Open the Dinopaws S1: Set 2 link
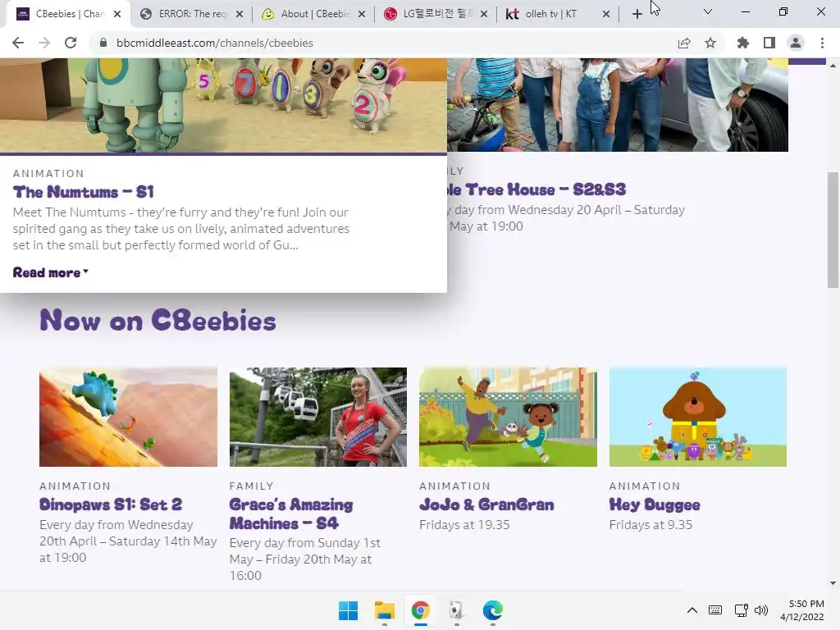The width and height of the screenshot is (840, 630). pos(111,504)
